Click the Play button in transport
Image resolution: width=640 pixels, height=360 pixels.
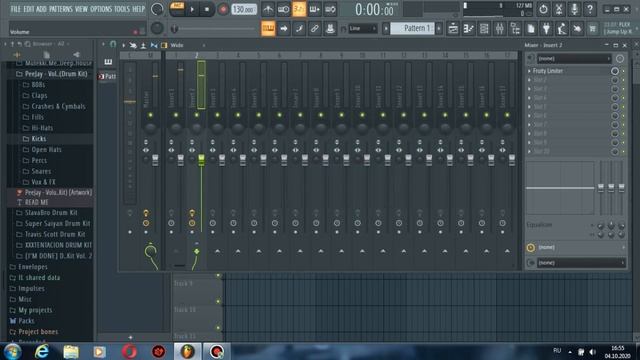[x=192, y=9]
